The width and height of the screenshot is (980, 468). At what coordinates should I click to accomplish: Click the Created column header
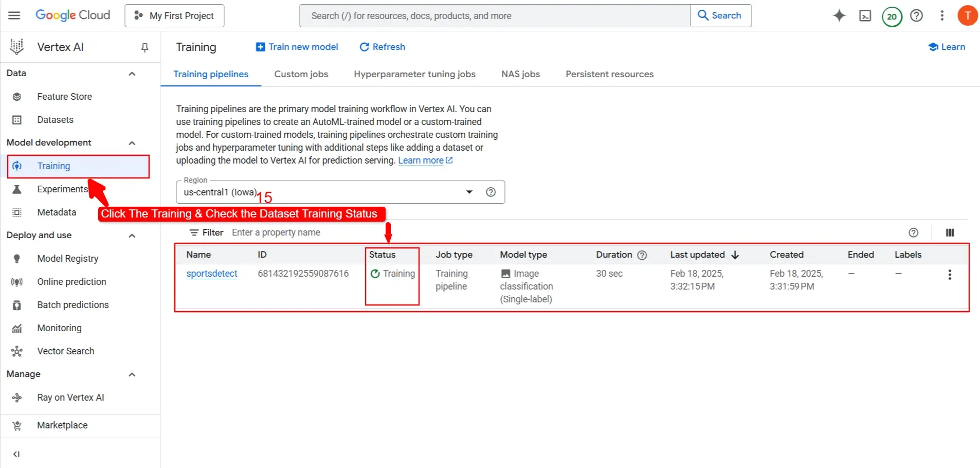[x=786, y=255]
